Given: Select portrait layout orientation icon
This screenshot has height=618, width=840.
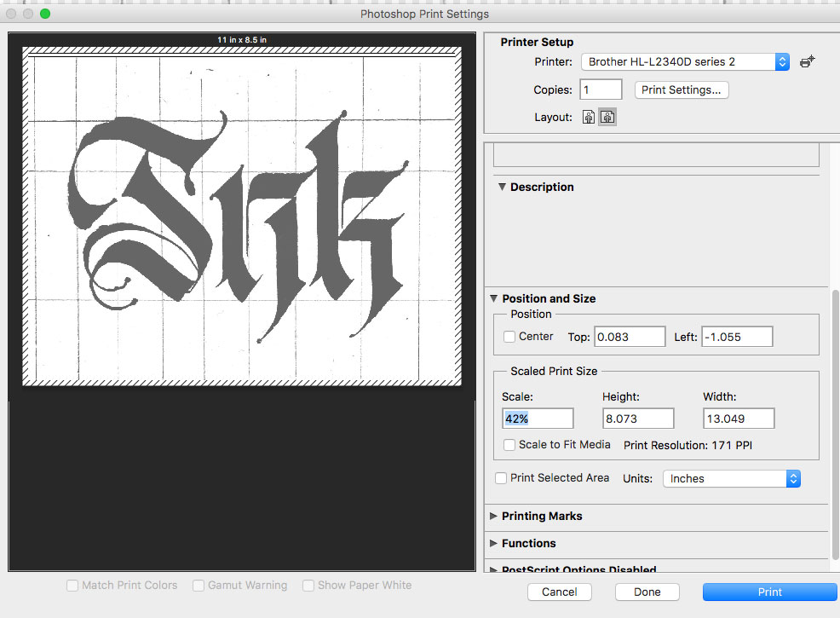Looking at the screenshot, I should pos(588,118).
